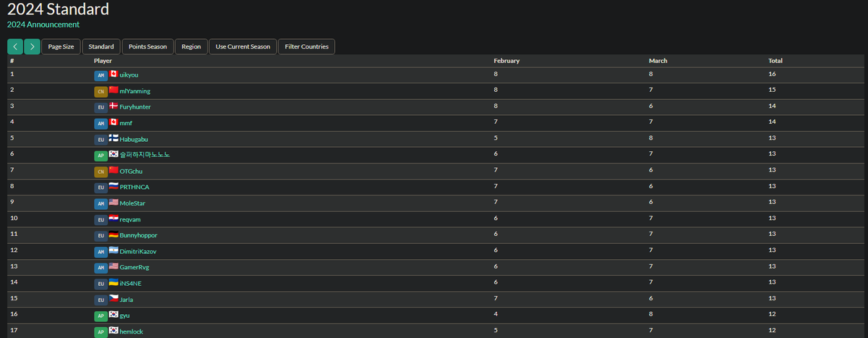Open player hemlock's profile

click(130, 331)
